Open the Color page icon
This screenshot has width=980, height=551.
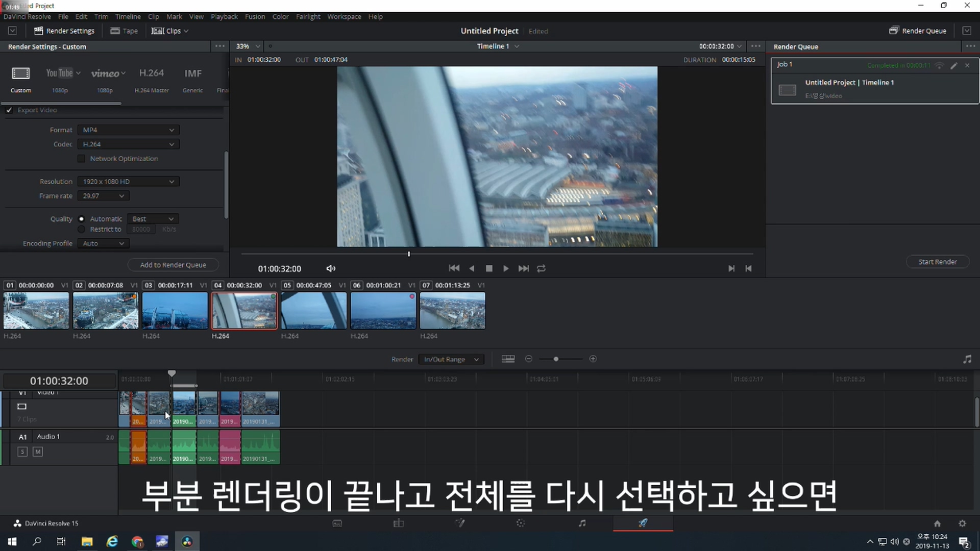pos(520,523)
